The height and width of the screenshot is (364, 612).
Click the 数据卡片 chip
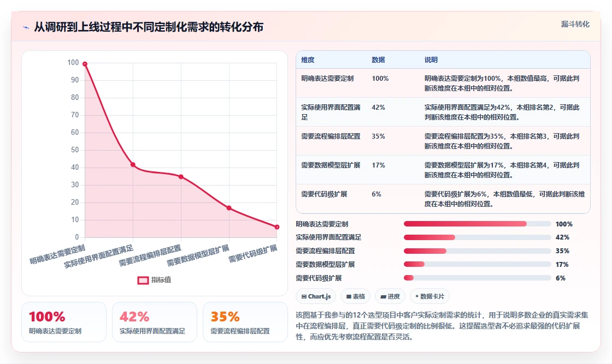pyautogui.click(x=429, y=296)
